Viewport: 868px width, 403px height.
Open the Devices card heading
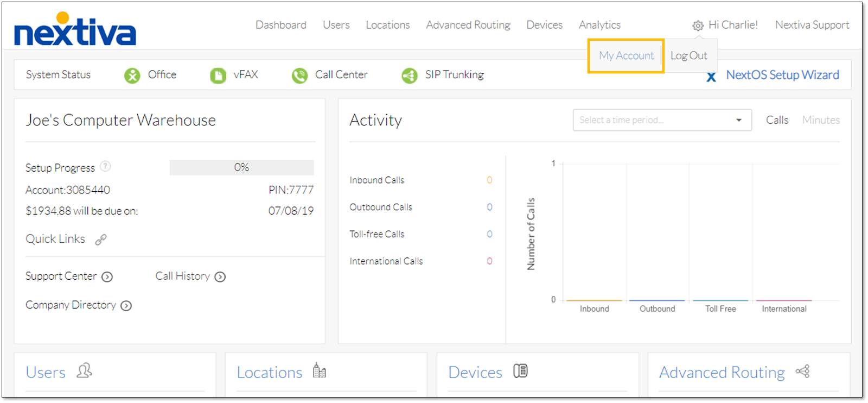click(475, 373)
